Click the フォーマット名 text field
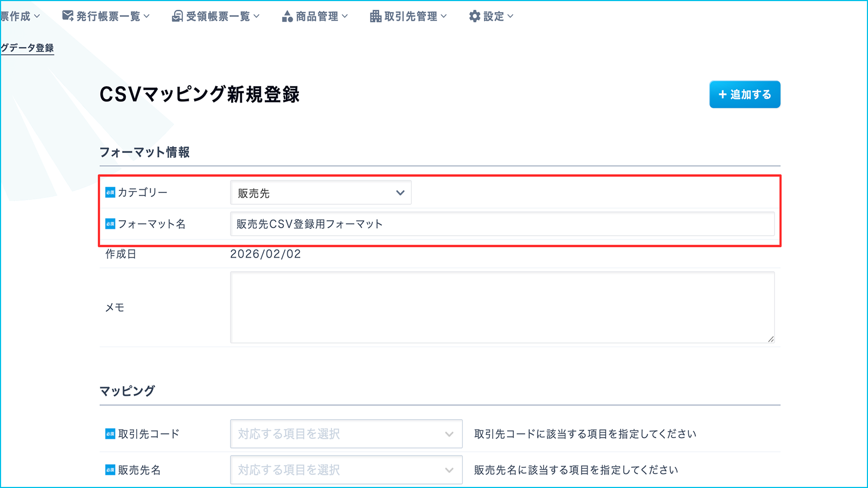This screenshot has height=488, width=868. (x=502, y=224)
